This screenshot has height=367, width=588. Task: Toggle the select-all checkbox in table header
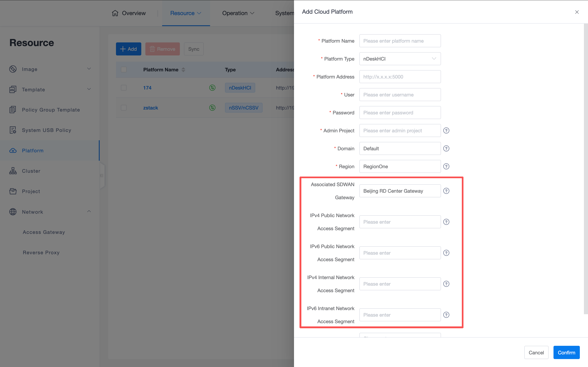(x=124, y=70)
